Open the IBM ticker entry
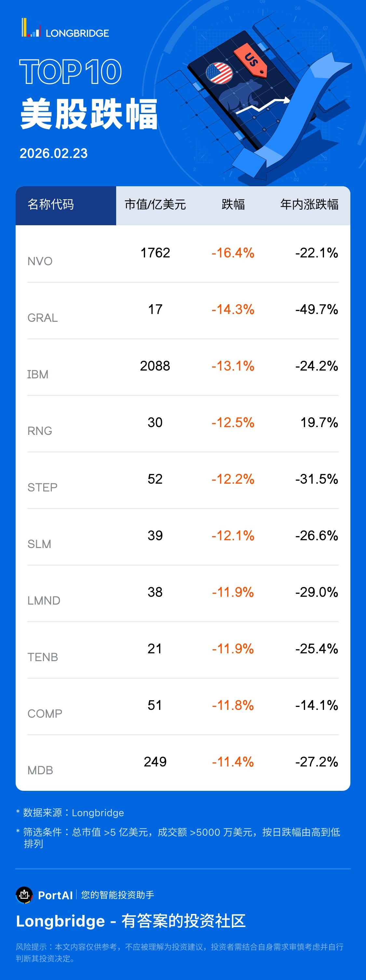 point(38,374)
